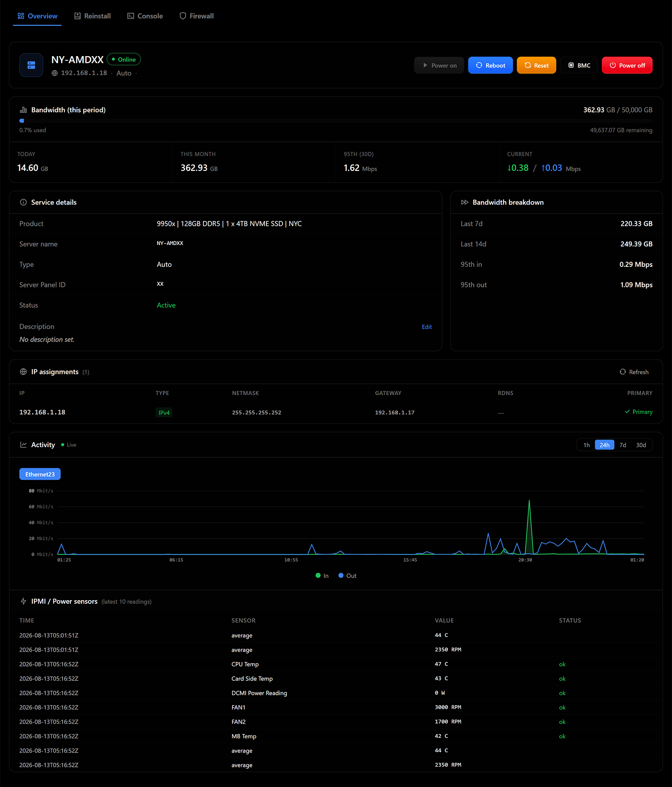Click the Last 7d value 220.33 GB

pos(636,224)
